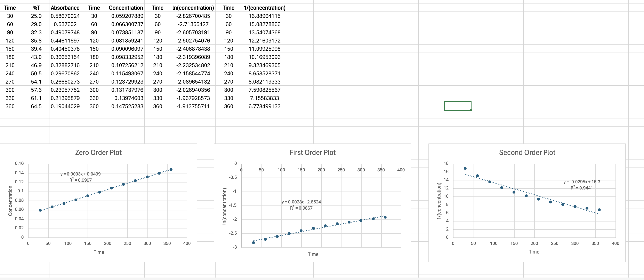
Task: Click the Absorbance column header cell
Action: click(65, 8)
